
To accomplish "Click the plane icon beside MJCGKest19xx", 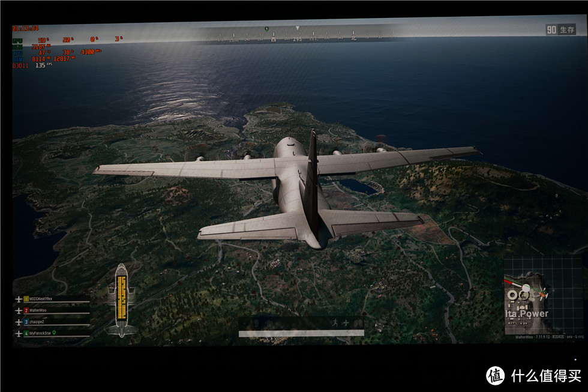I will coord(19,300).
